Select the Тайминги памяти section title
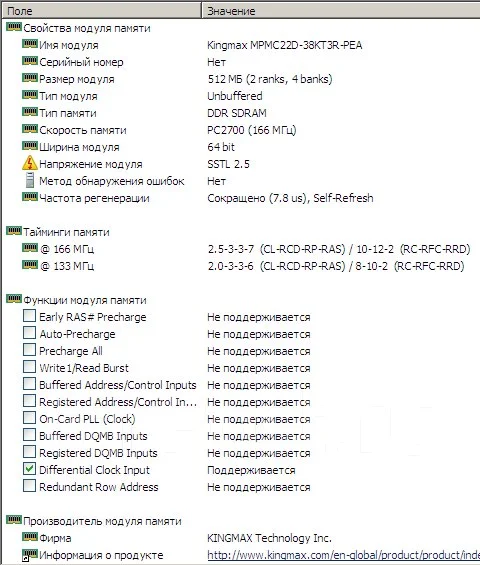This screenshot has width=480, height=565. click(x=66, y=232)
